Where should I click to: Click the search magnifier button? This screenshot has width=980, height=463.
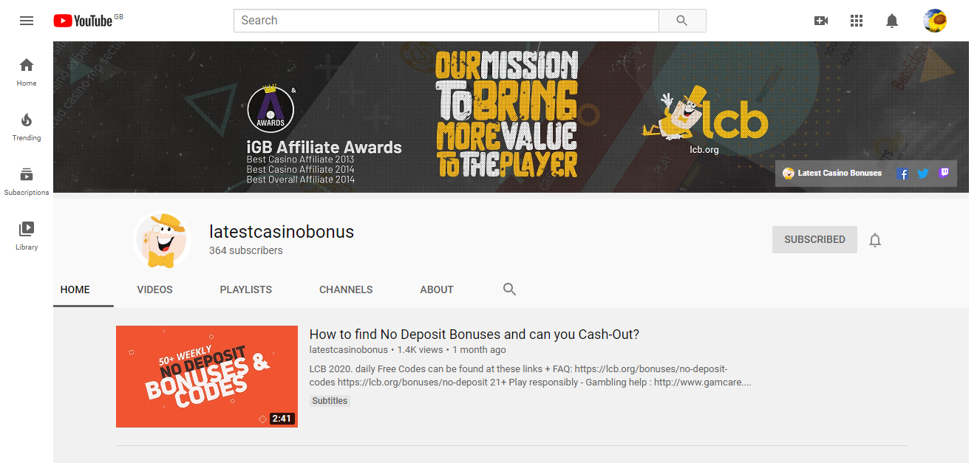[682, 21]
